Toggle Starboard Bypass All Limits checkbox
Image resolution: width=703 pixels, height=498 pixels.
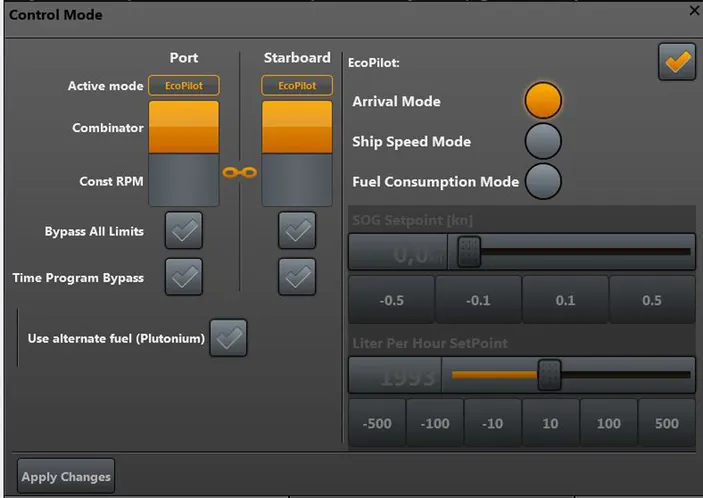pos(297,230)
